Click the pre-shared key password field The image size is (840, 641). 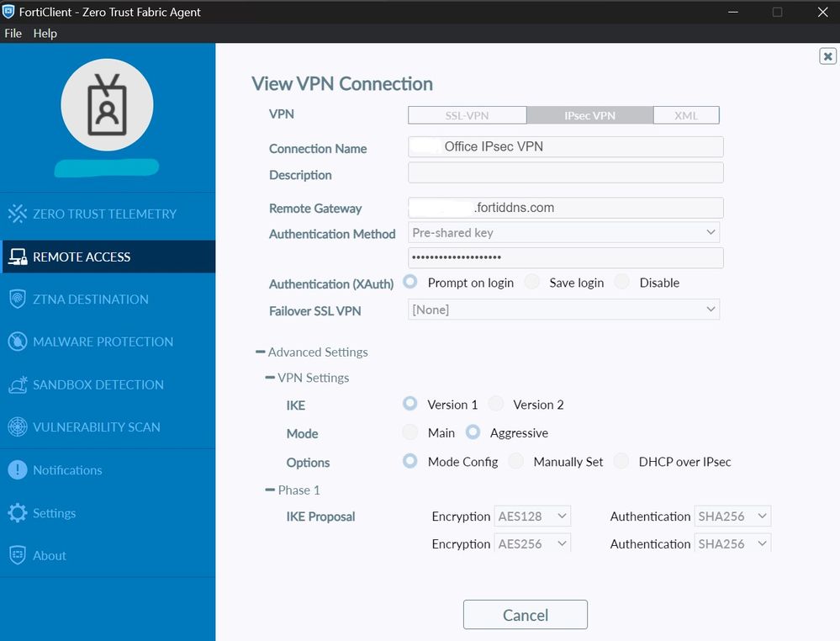point(566,257)
